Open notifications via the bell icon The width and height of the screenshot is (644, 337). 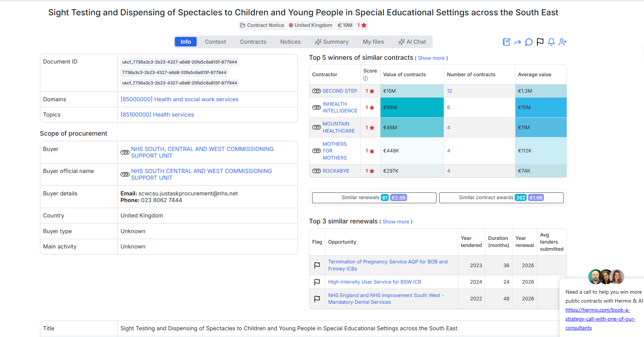551,42
